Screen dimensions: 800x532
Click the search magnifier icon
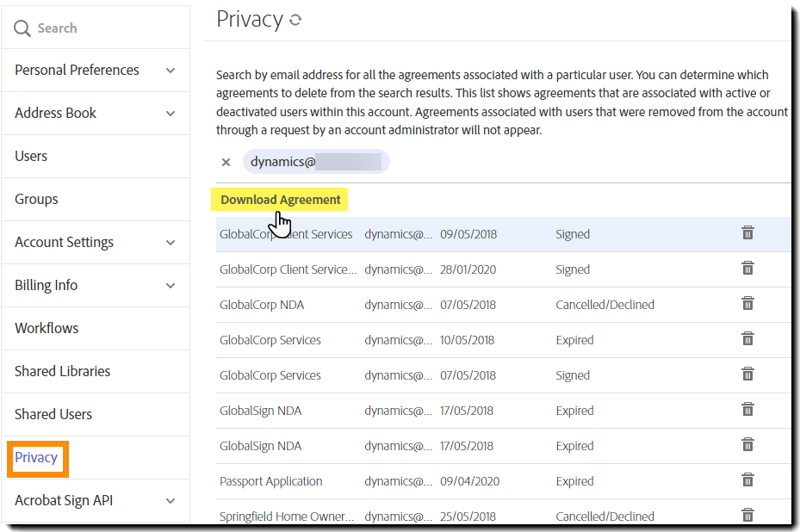(x=22, y=27)
